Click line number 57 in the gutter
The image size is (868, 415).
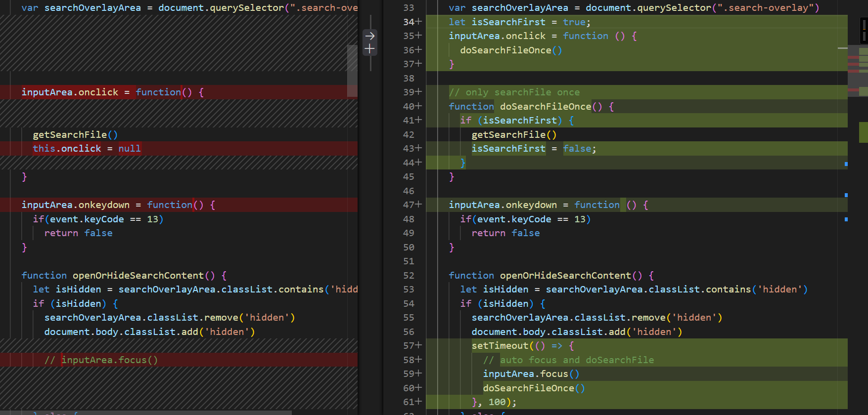click(x=409, y=345)
